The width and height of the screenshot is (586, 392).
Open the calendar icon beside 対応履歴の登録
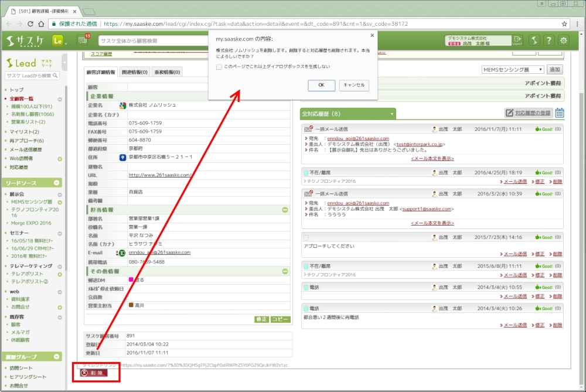[x=560, y=113]
